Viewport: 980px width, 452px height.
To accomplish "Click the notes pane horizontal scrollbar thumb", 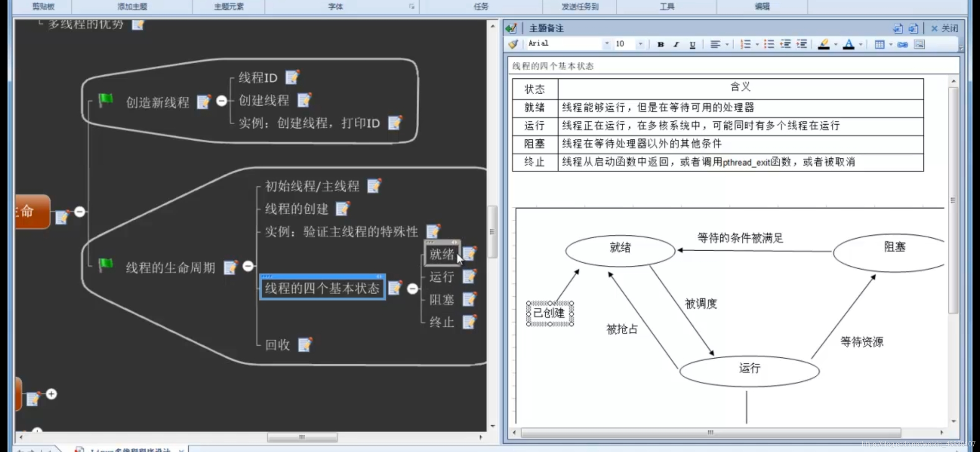I will tap(711, 432).
